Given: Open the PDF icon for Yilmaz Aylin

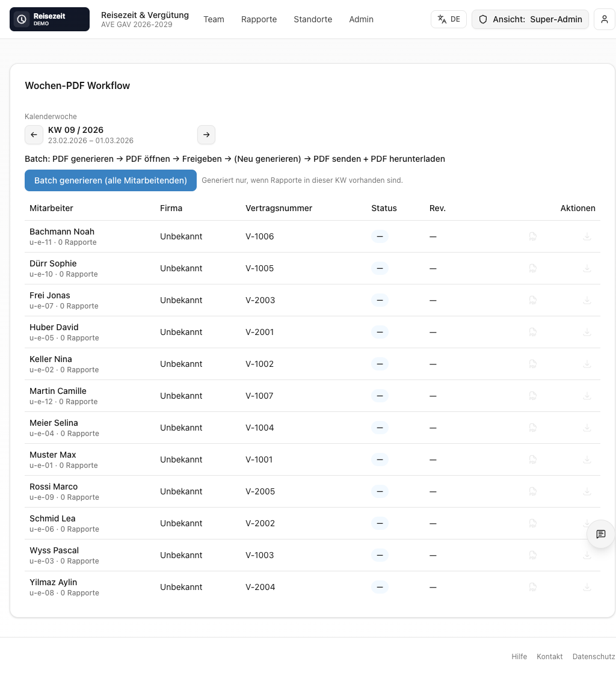Looking at the screenshot, I should 532,587.
